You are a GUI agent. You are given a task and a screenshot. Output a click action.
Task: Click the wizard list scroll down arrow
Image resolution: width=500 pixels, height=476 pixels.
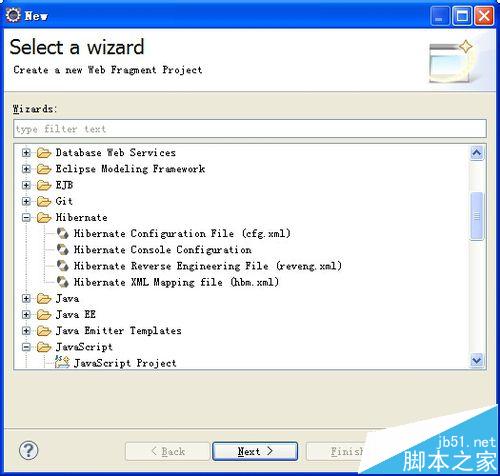[x=477, y=360]
